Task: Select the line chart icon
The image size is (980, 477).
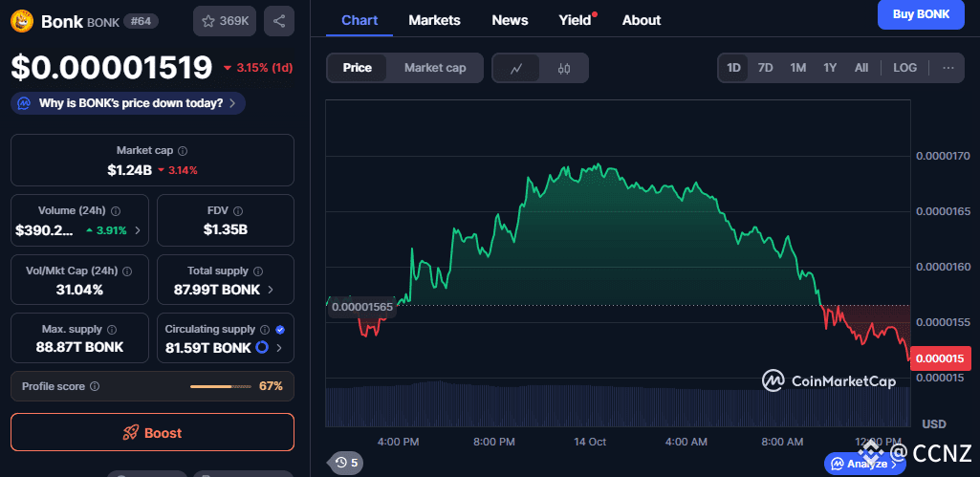Action: (516, 68)
